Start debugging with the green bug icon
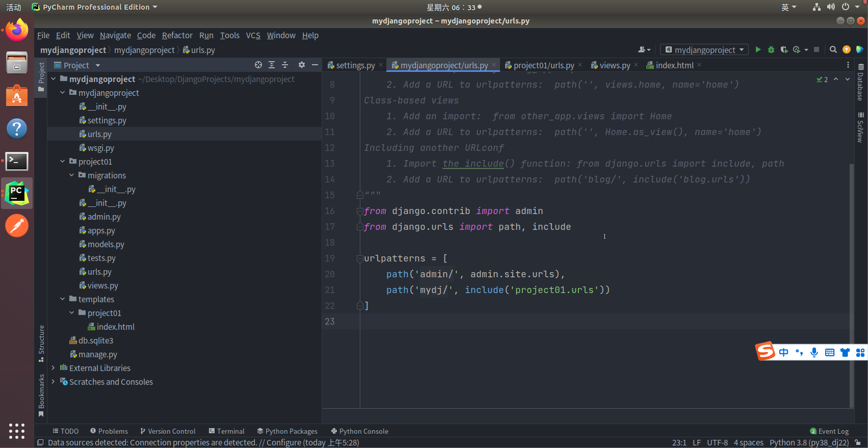This screenshot has width=868, height=448. pos(771,49)
